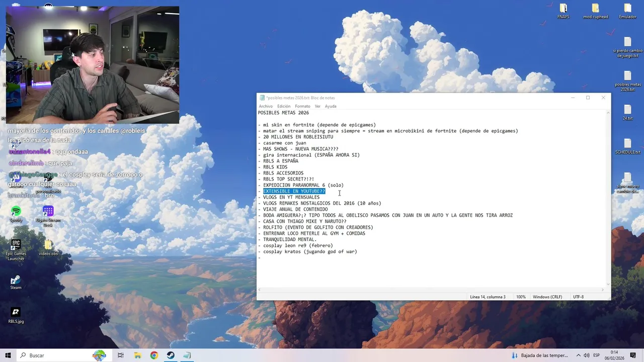This screenshot has width=644, height=362.
Task: Open the Ayuda menu in Notepad
Action: pos(331,106)
